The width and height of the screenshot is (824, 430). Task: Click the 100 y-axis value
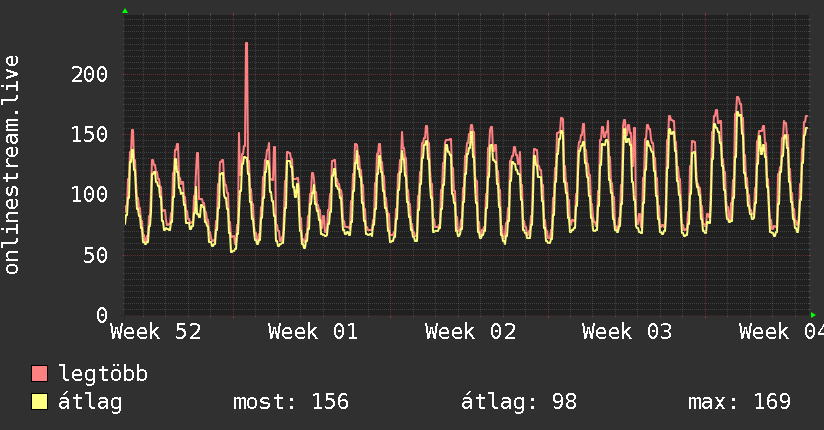pyautogui.click(x=90, y=194)
